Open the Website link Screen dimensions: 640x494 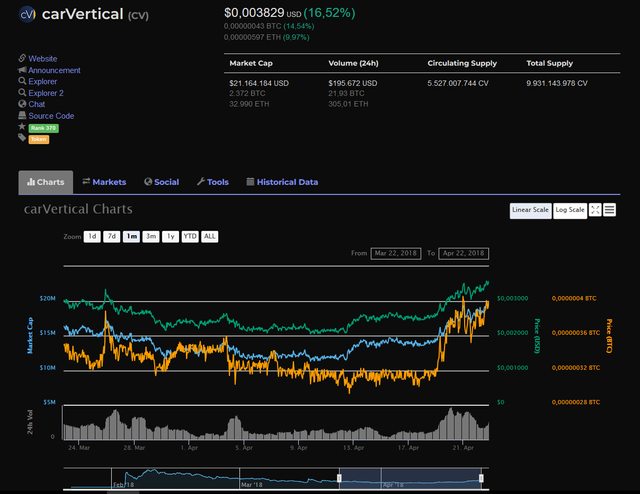pos(42,59)
